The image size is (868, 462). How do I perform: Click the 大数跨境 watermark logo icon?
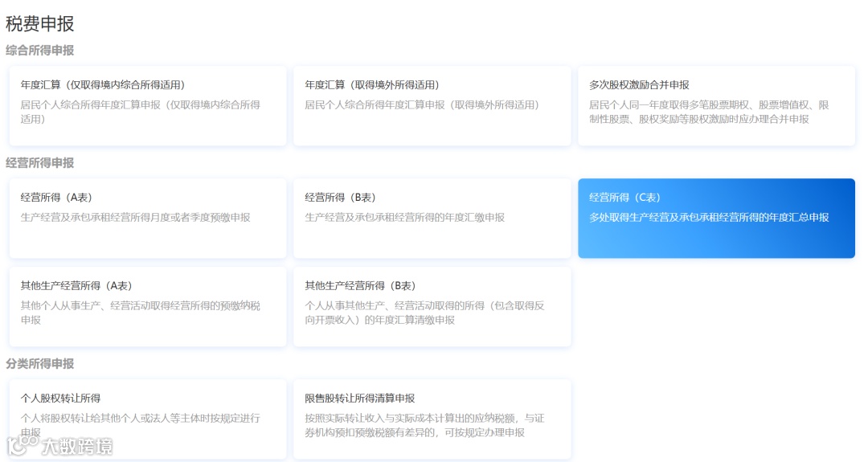[23, 444]
